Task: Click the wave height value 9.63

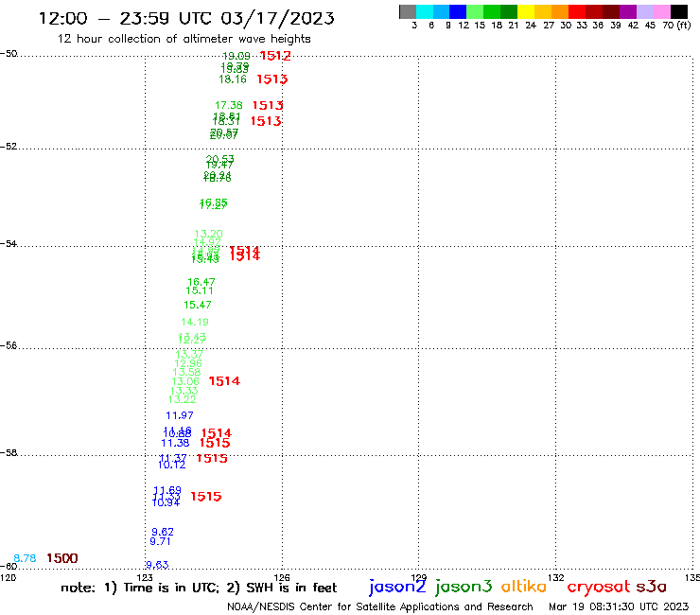Action: pos(157,565)
